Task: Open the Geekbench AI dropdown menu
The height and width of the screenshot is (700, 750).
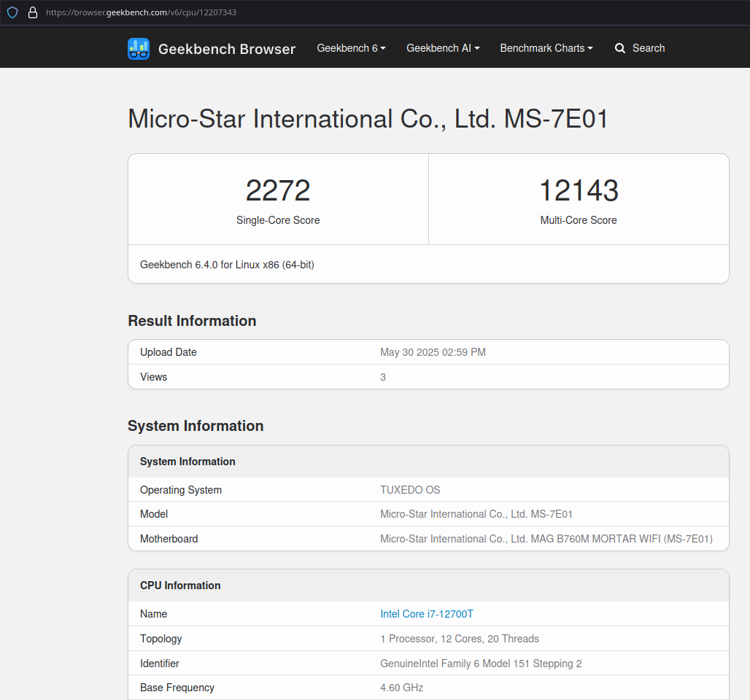Action: click(443, 48)
